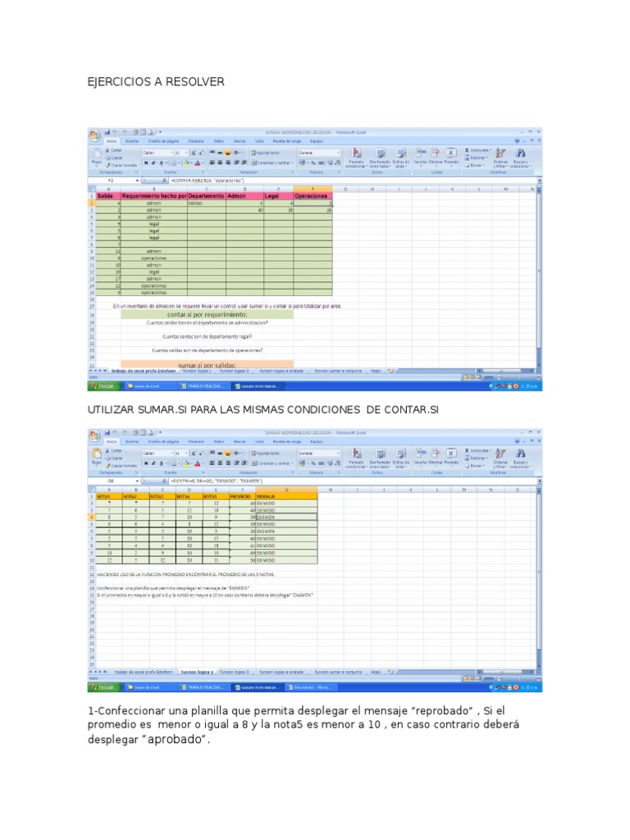630x840 pixels.
Task: Toggle Italic in EXIMIDO formula Excel window
Action: pyautogui.click(x=153, y=463)
